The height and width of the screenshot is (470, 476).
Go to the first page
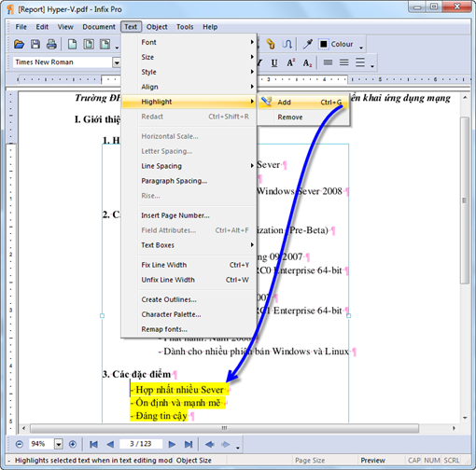93,445
